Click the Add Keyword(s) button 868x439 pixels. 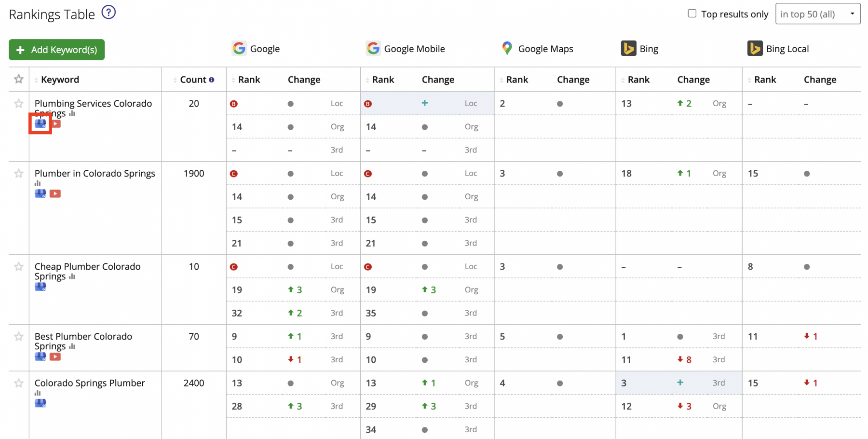(56, 50)
